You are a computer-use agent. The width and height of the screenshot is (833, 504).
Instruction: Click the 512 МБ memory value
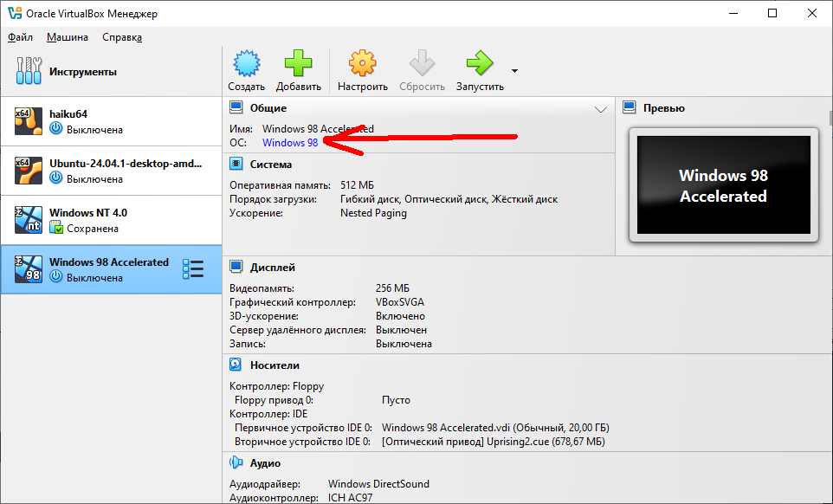pos(357,185)
